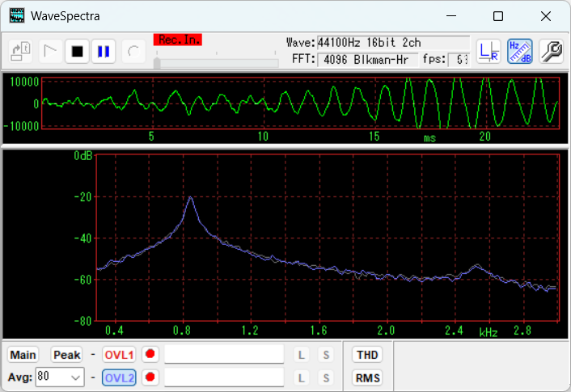Click the FFT field showing 4096 Blkman-Hr
Viewport: 571px width, 392px height.
pyautogui.click(x=368, y=59)
